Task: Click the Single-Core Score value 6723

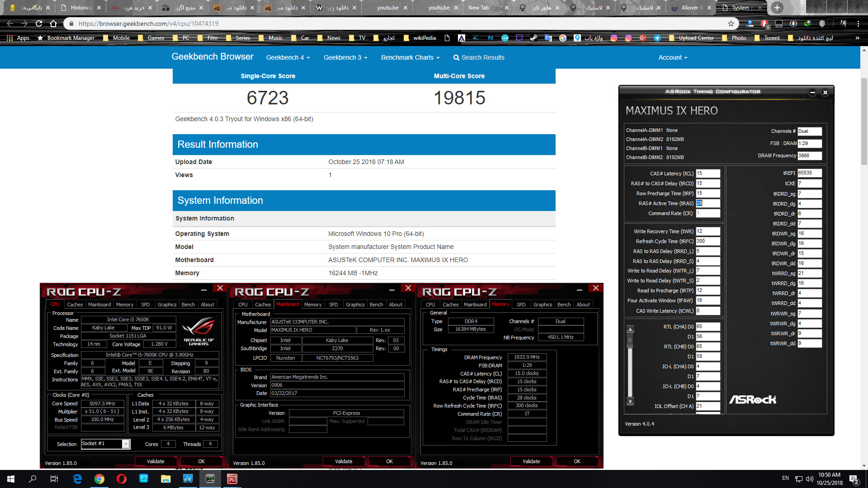Action: (268, 98)
